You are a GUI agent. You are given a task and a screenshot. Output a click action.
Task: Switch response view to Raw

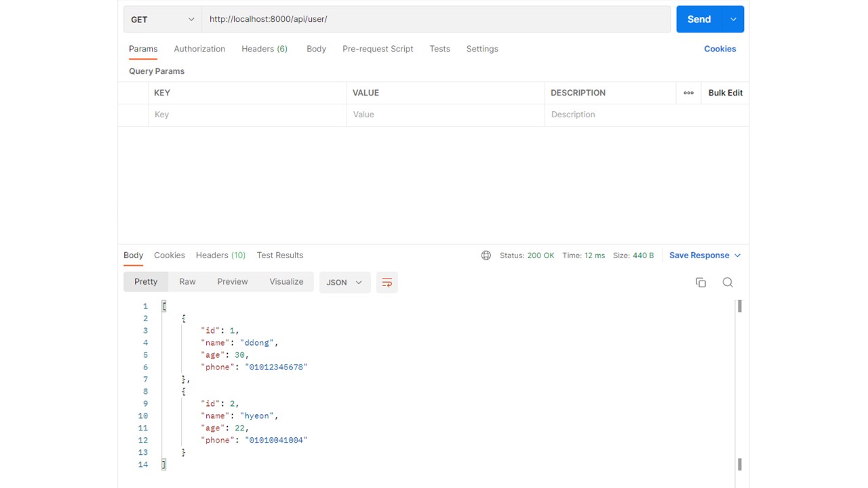coord(187,281)
